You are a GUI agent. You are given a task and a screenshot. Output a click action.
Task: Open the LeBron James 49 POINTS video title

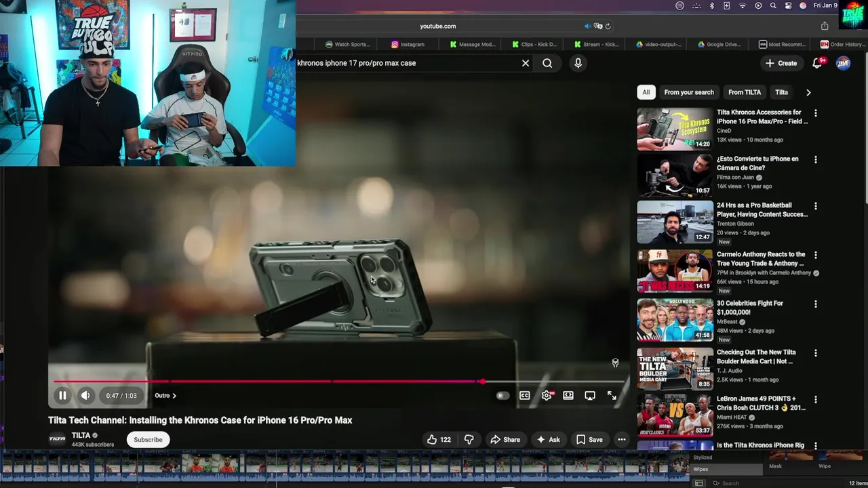(761, 403)
